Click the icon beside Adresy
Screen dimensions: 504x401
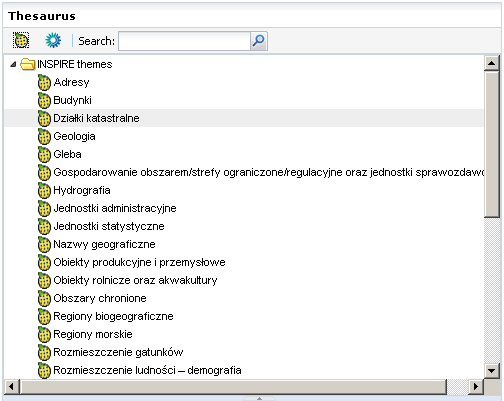point(44,82)
